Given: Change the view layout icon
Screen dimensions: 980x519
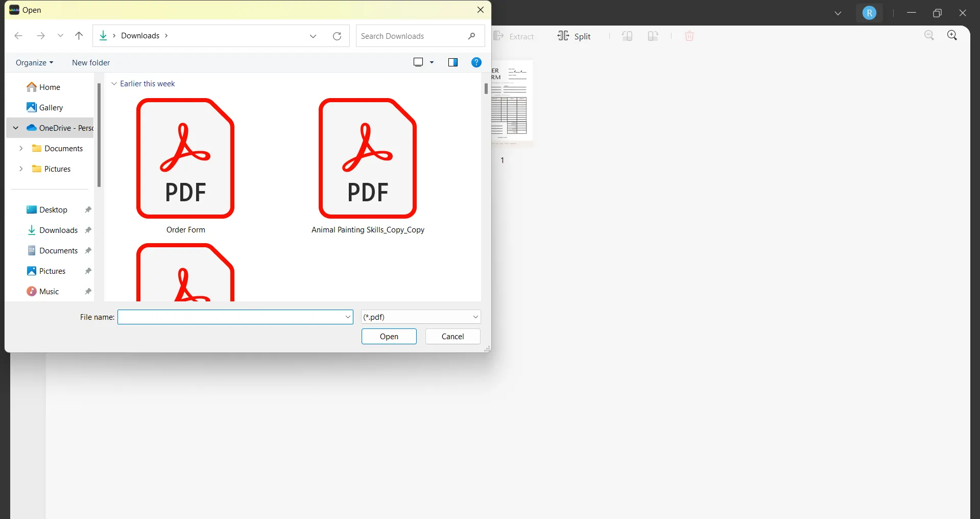Looking at the screenshot, I should (418, 62).
